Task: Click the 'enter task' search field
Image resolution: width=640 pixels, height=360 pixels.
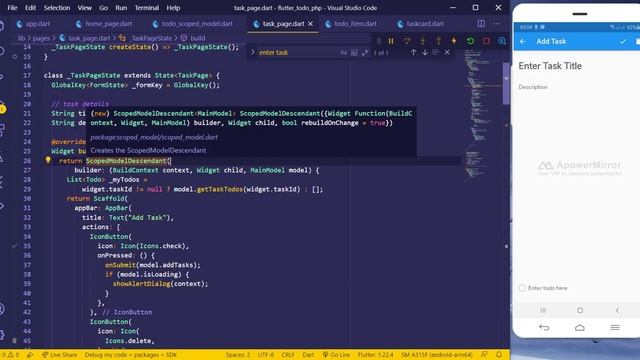Action: point(298,52)
